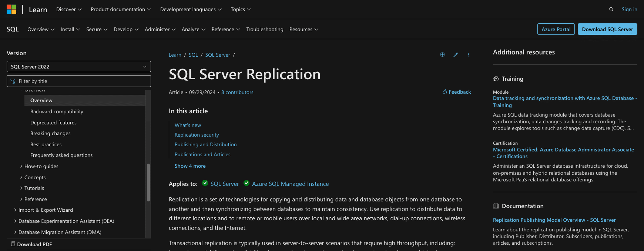644x251 pixels.
Task: Select Deprecated features in sidebar
Action: [53, 123]
